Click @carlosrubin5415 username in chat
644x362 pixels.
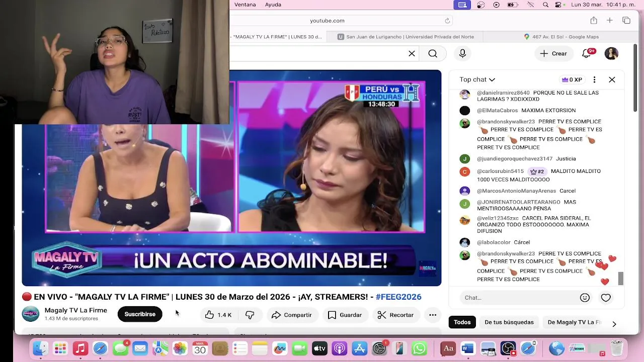point(500,171)
